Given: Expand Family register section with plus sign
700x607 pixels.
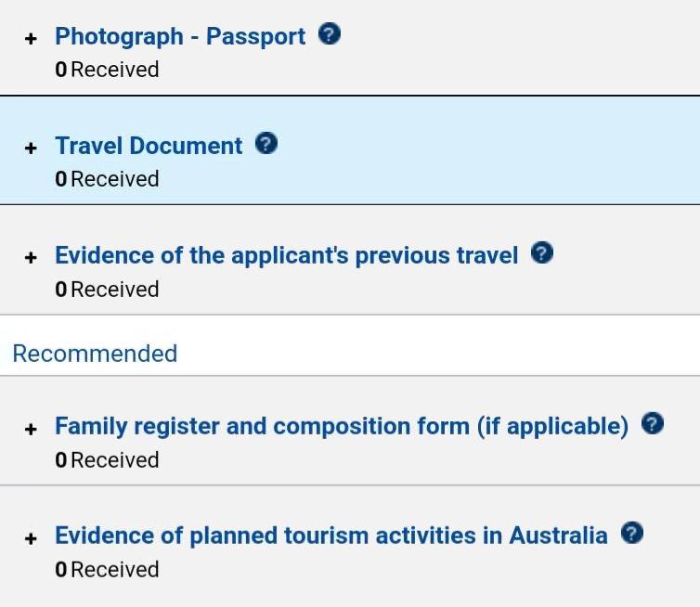Looking at the screenshot, I should coord(31,429).
